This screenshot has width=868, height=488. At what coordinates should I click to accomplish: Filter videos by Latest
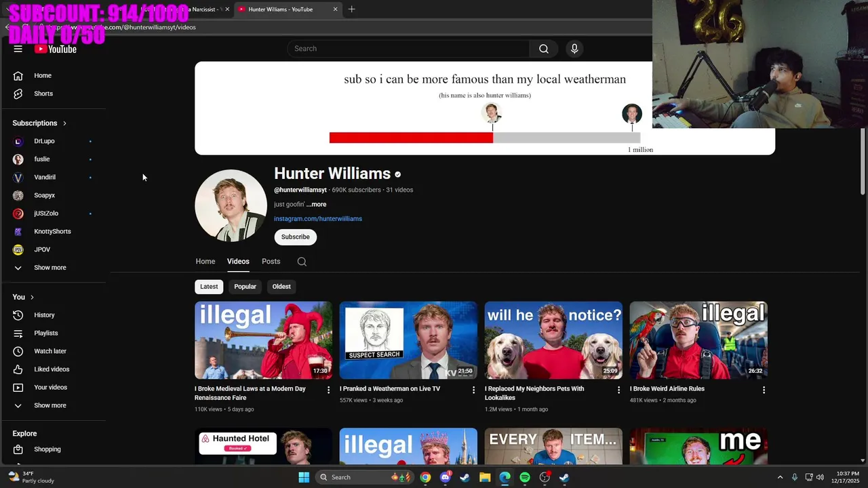209,287
